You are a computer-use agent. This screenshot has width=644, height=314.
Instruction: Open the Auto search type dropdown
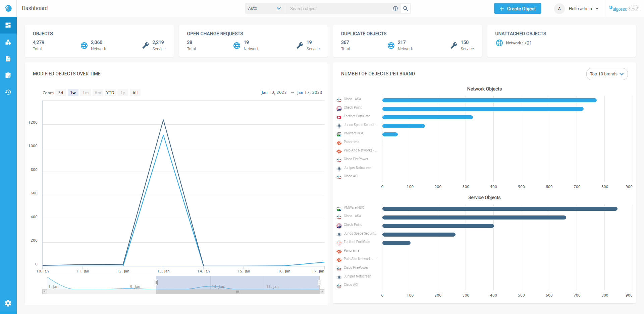tap(264, 8)
